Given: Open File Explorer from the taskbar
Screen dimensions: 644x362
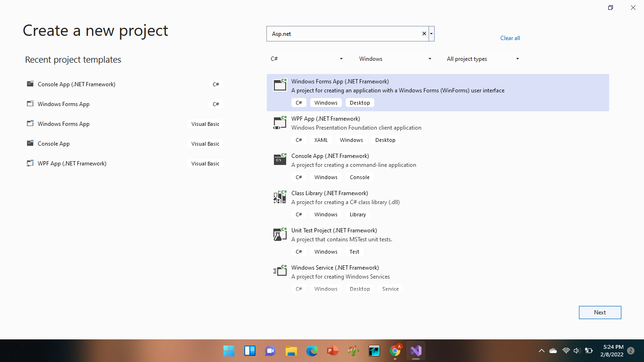Looking at the screenshot, I should pyautogui.click(x=291, y=351).
